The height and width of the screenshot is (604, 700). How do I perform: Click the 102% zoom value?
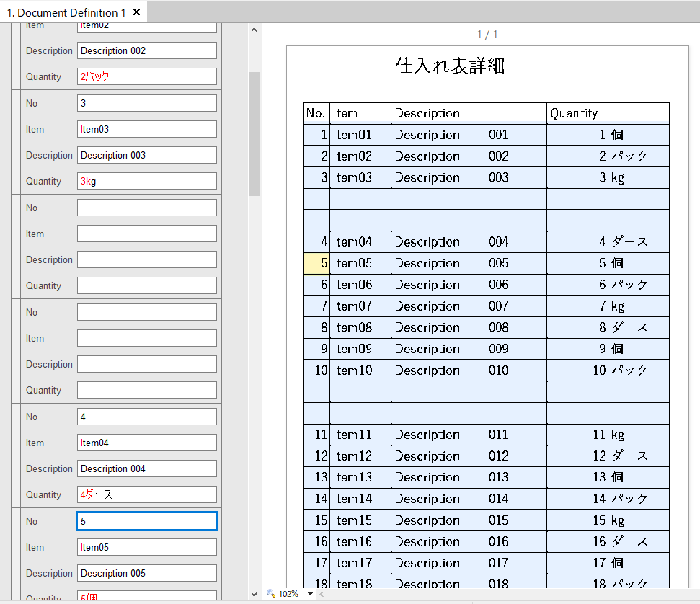288,594
